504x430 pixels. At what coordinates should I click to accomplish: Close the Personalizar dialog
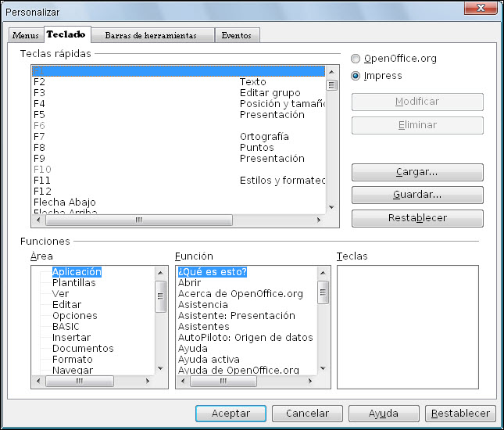(481, 8)
